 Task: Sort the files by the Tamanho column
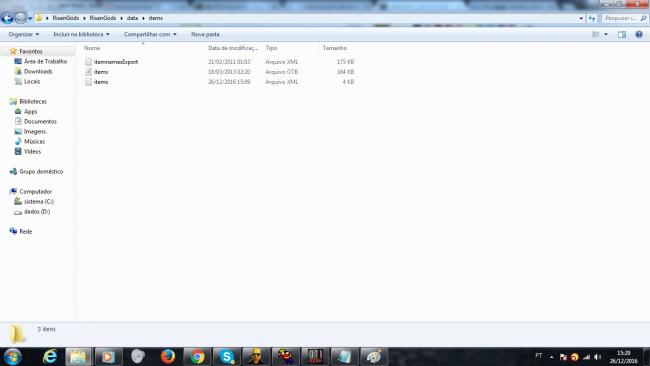tap(335, 48)
